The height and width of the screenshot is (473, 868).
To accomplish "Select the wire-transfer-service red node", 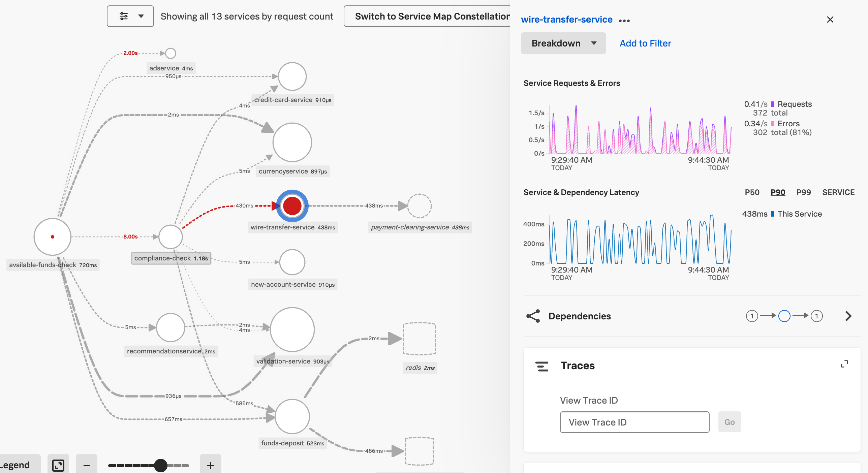I will (292, 206).
